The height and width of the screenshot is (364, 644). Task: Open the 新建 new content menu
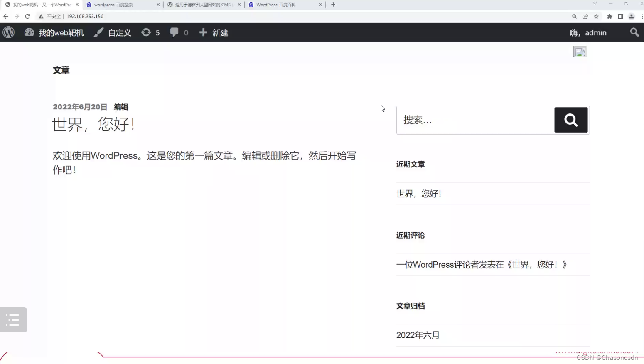[214, 32]
